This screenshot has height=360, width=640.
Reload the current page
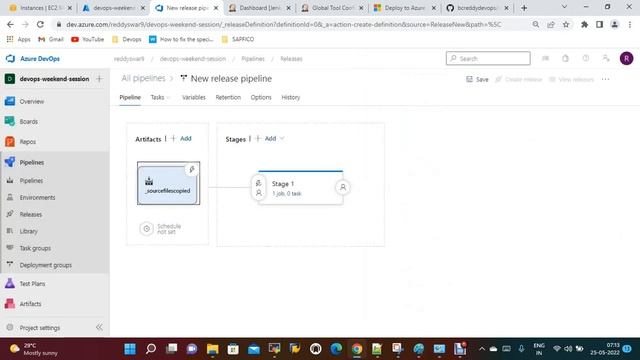40,24
